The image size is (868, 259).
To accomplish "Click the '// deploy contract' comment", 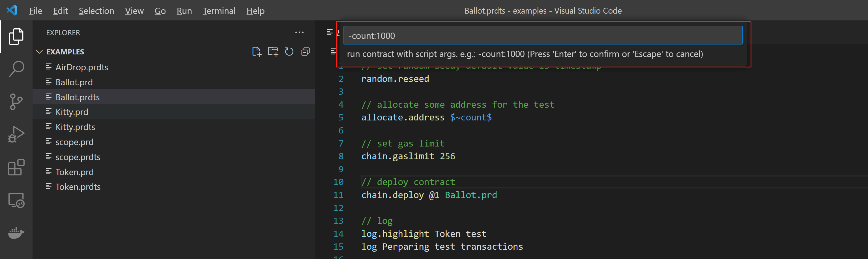I will 408,182.
